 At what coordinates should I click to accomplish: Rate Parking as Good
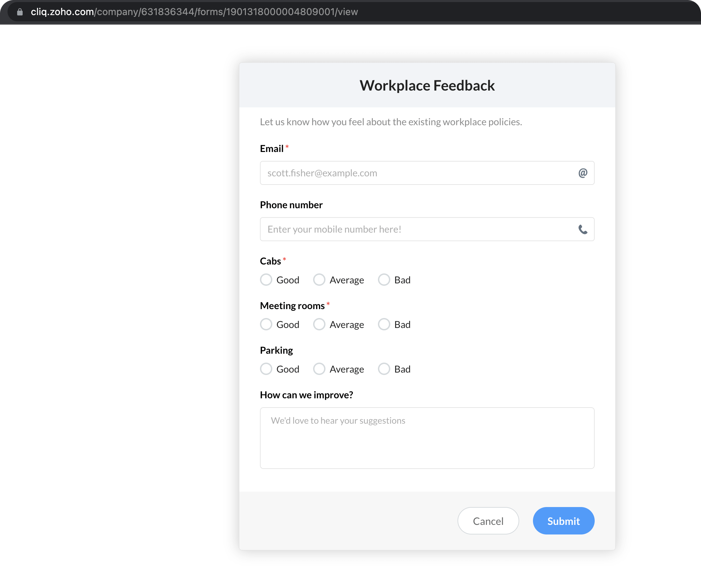[266, 369]
